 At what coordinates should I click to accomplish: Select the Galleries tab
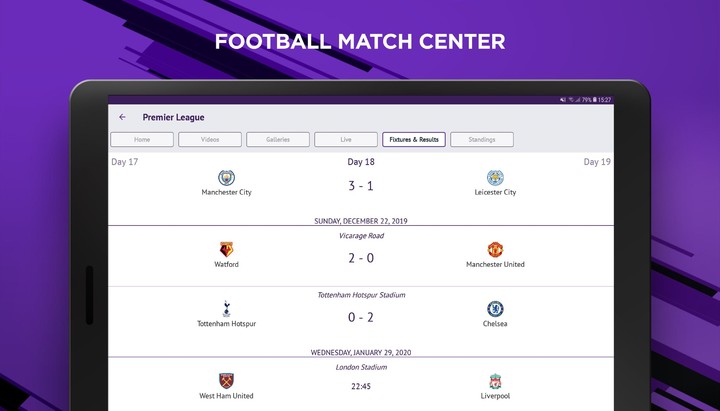(278, 140)
